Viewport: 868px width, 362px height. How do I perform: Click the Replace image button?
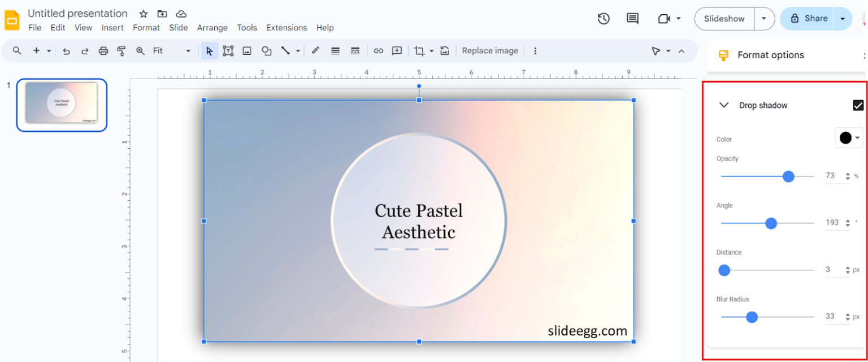(x=489, y=50)
